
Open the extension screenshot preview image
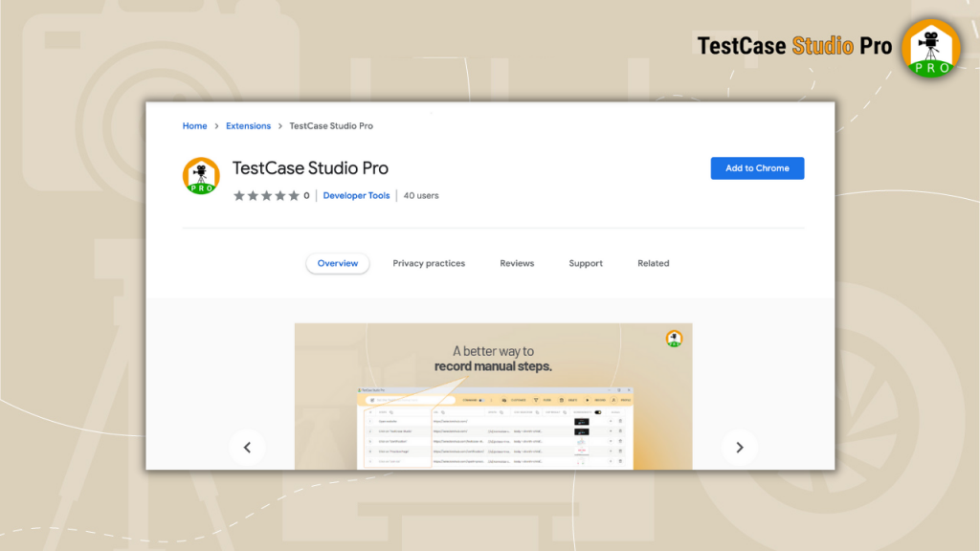click(x=493, y=396)
